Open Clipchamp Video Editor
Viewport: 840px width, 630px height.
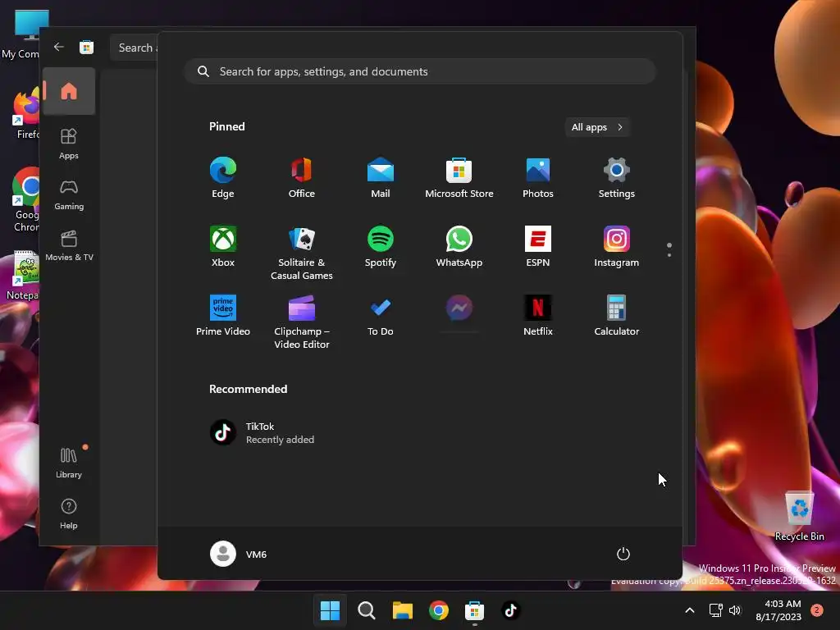[302, 322]
